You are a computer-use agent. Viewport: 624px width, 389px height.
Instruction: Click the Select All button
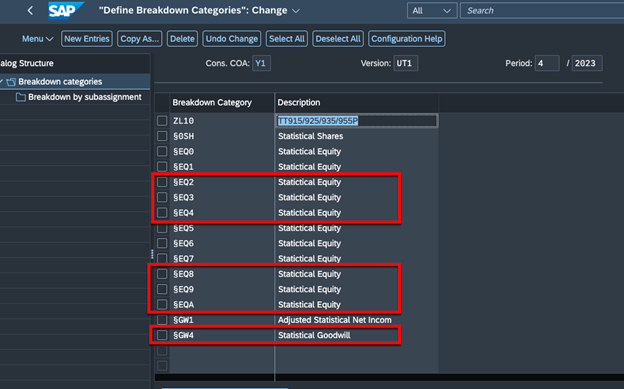pyautogui.click(x=287, y=39)
